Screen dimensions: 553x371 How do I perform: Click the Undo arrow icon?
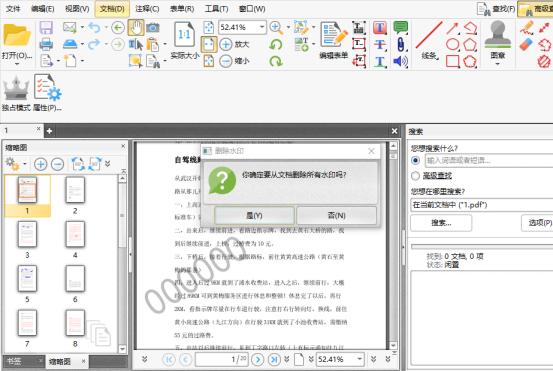(94, 28)
